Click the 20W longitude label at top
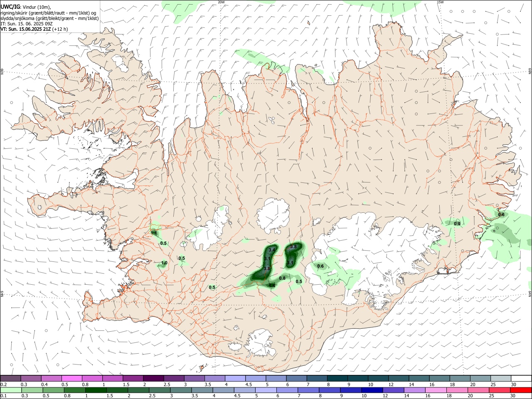 pos(221,2)
